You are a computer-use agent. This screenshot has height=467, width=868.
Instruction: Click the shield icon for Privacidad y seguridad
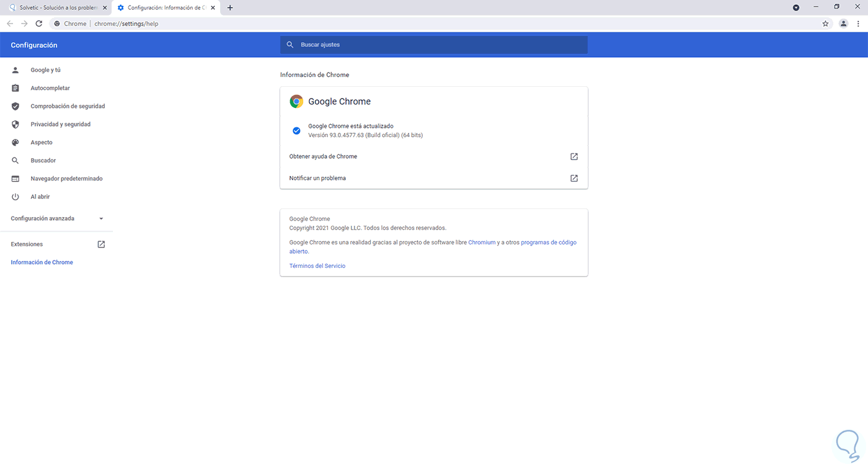coord(15,124)
